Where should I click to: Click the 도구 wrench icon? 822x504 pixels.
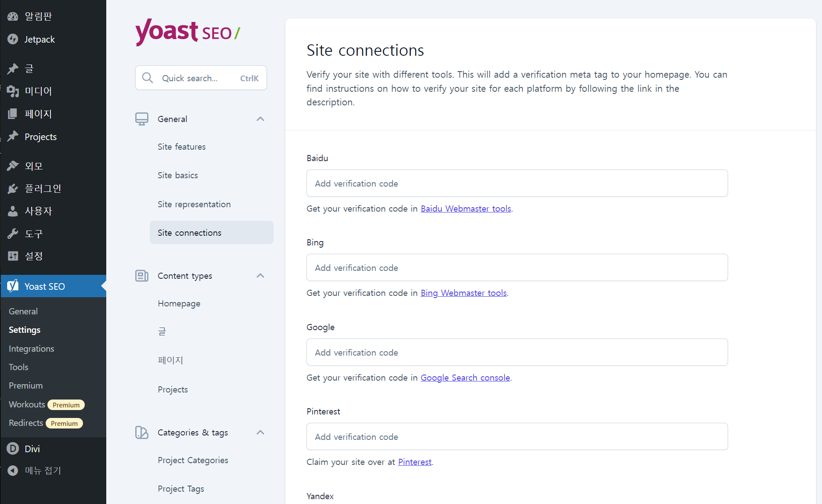tap(13, 234)
